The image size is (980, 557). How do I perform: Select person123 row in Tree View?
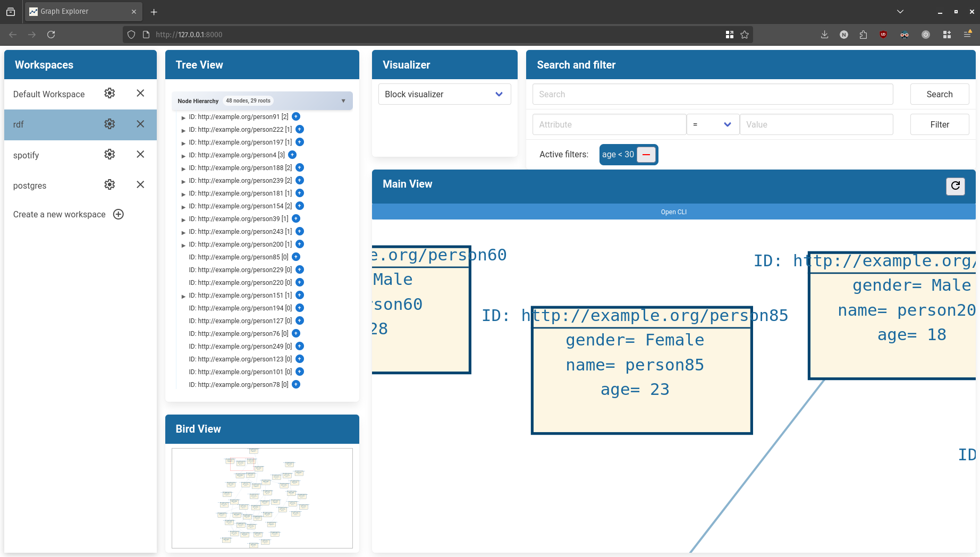240,359
